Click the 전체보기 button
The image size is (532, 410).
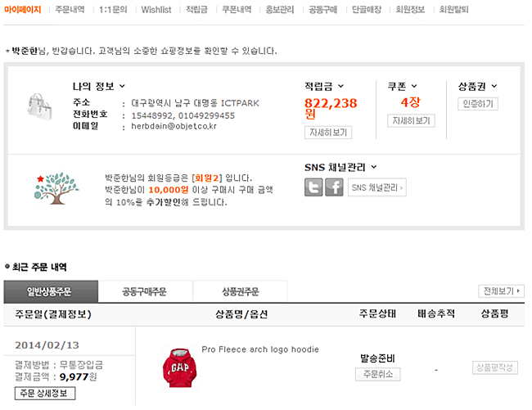coord(500,291)
